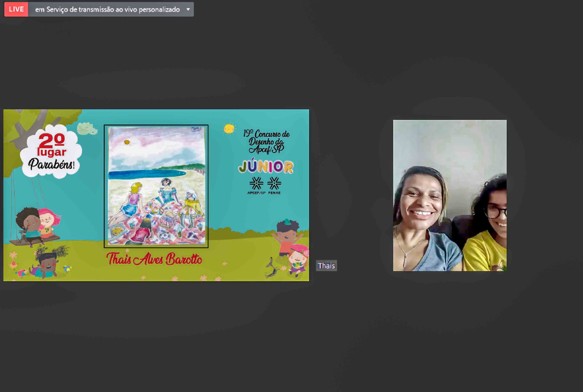Click the smiling yellow sun icon
This screenshot has width=583, height=392.
click(x=229, y=128)
